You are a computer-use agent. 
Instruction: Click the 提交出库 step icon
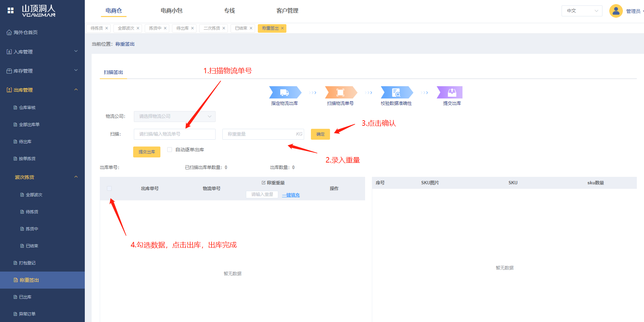(x=452, y=92)
